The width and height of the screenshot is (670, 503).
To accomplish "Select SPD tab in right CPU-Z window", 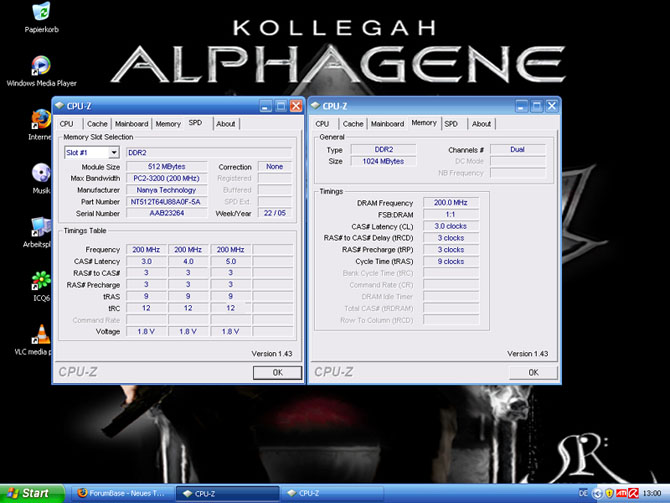I will point(451,124).
